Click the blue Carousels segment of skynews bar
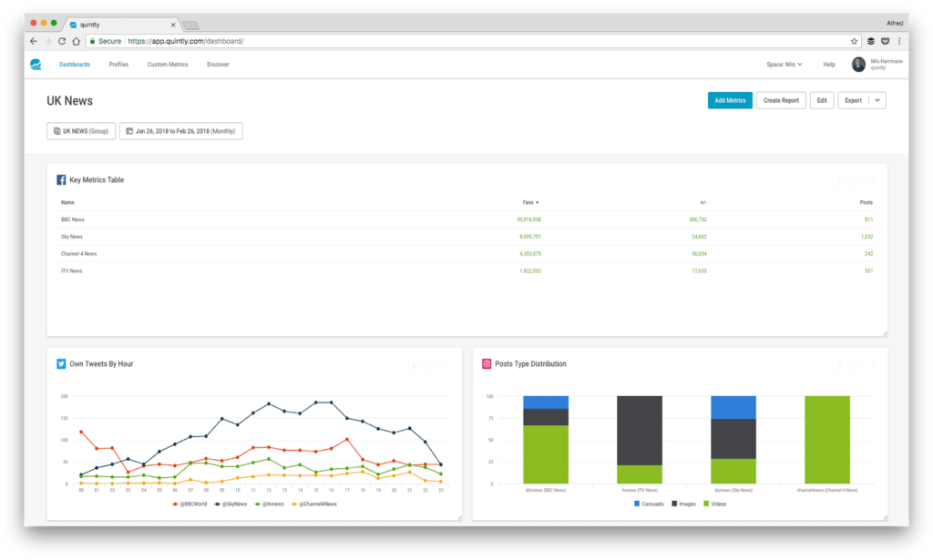The width and height of the screenshot is (933, 560). 733,407
